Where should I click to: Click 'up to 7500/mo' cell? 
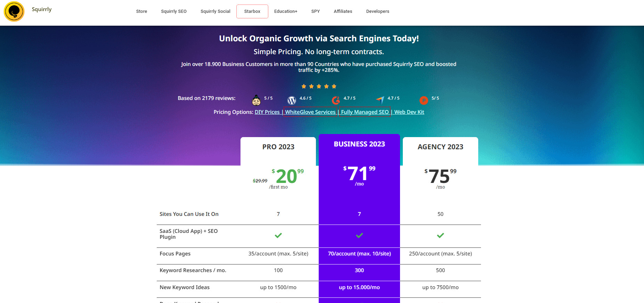click(x=440, y=287)
